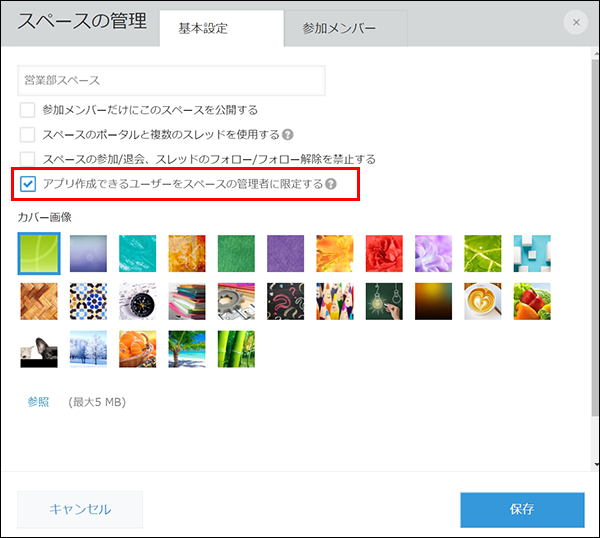Pick the gear and tools cover image
Viewport: 600px width, 538px height.
click(236, 302)
